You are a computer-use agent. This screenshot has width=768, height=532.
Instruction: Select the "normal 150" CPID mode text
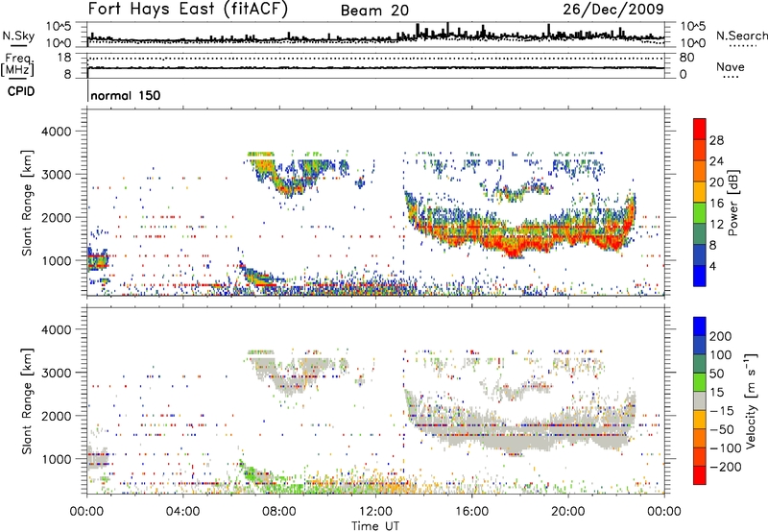point(126,95)
